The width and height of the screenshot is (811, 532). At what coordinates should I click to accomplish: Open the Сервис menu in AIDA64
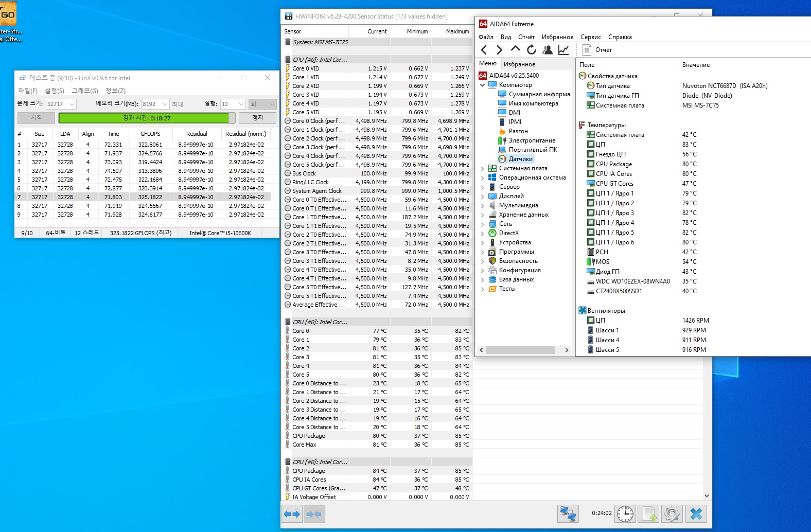[591, 37]
